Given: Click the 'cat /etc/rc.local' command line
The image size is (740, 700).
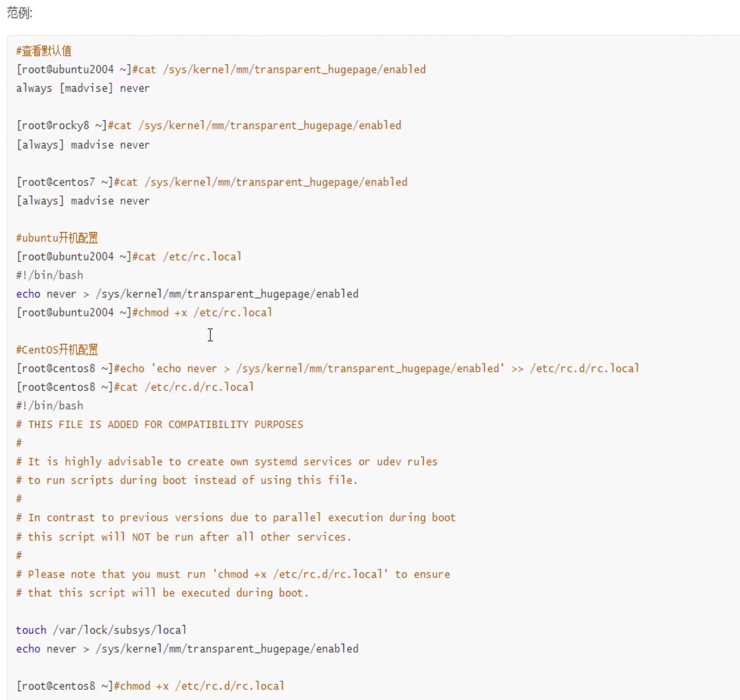Looking at the screenshot, I should coord(129,256).
